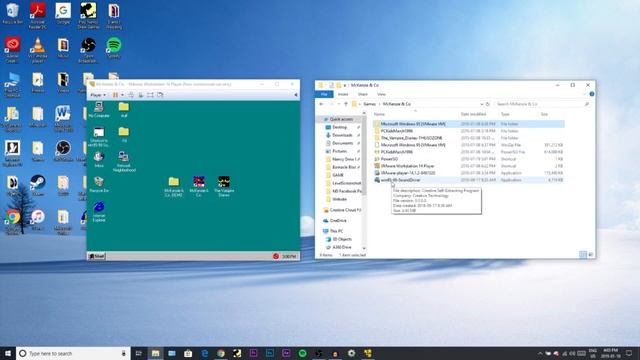The height and width of the screenshot is (360, 640).
Task: Sort files by the Name column header
Action: click(380, 114)
